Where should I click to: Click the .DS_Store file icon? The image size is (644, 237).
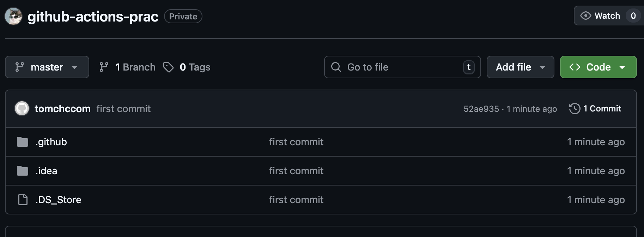pos(23,200)
